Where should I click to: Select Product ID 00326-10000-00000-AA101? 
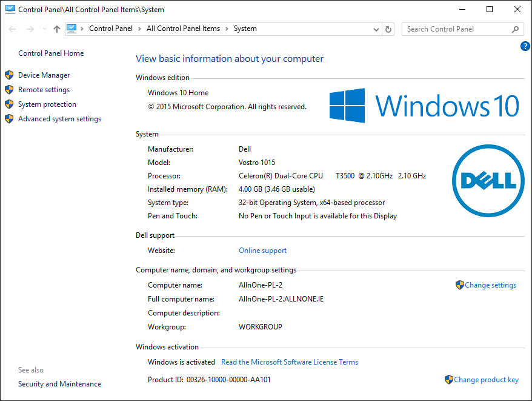point(228,380)
